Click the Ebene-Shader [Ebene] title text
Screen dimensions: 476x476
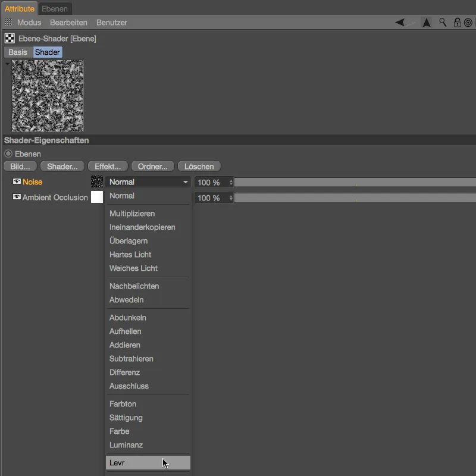point(57,39)
